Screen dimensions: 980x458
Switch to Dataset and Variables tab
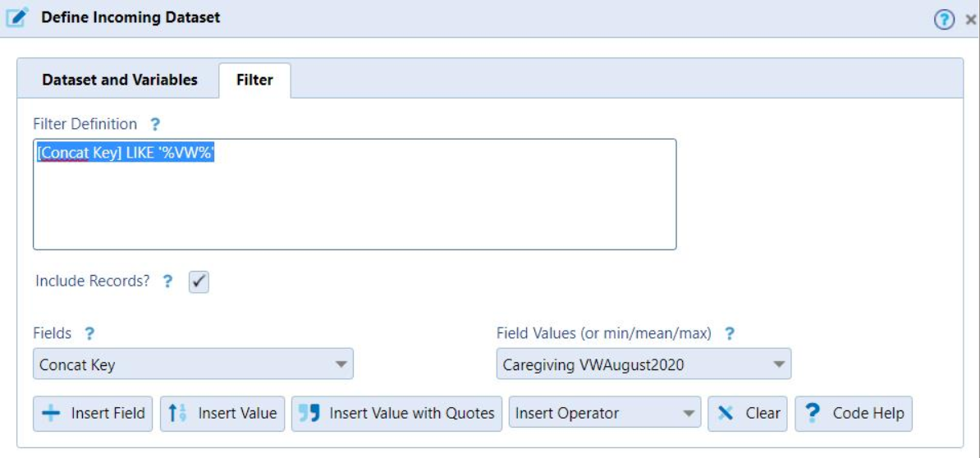click(120, 80)
